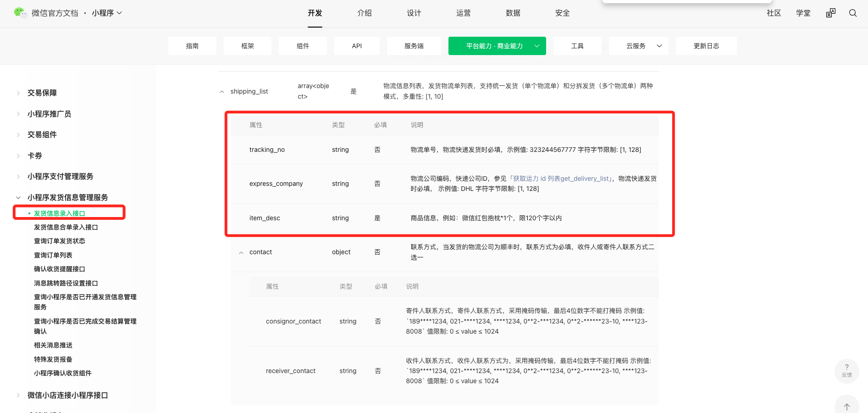Screen dimensions: 868x413
Task: Select the 框架 sub-navigation button
Action: click(x=248, y=46)
